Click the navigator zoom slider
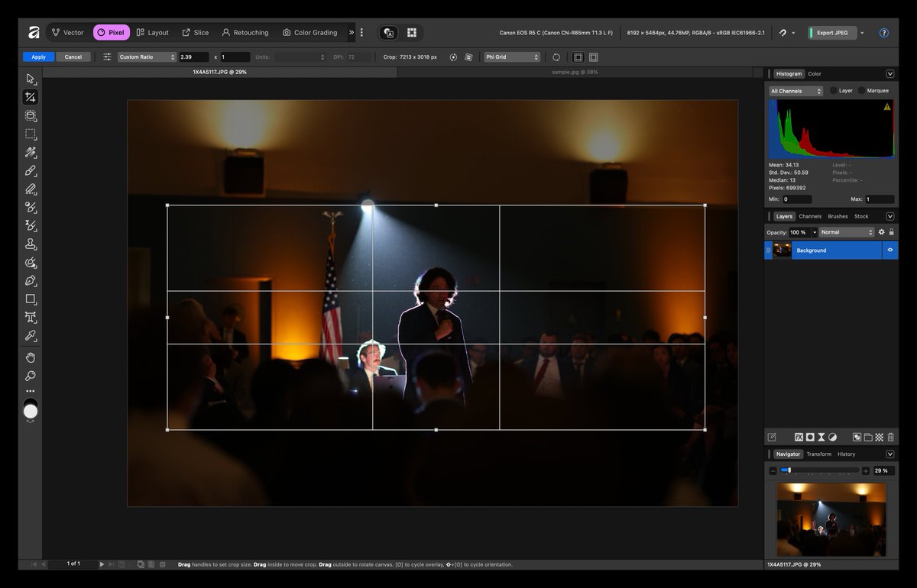The height and width of the screenshot is (588, 917). pyautogui.click(x=820, y=470)
